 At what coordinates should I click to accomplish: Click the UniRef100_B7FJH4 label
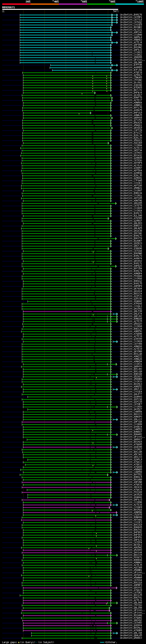pyautogui.click(x=131, y=70)
